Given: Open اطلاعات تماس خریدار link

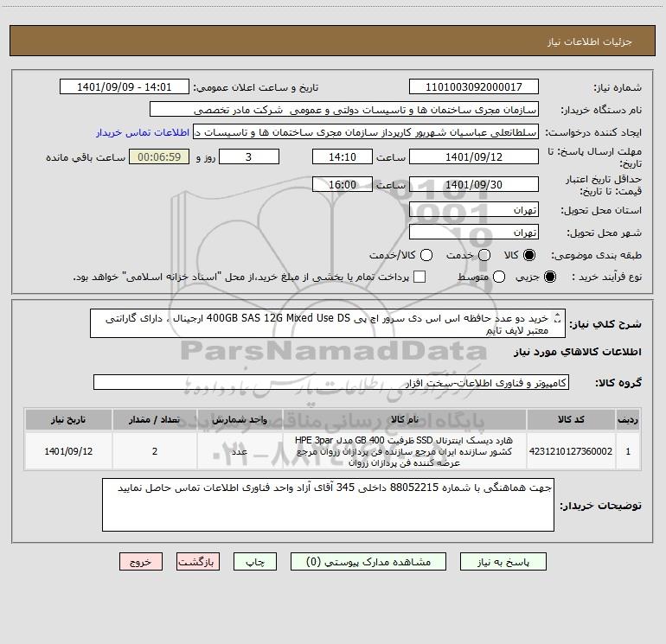Looking at the screenshot, I should (x=143, y=132).
